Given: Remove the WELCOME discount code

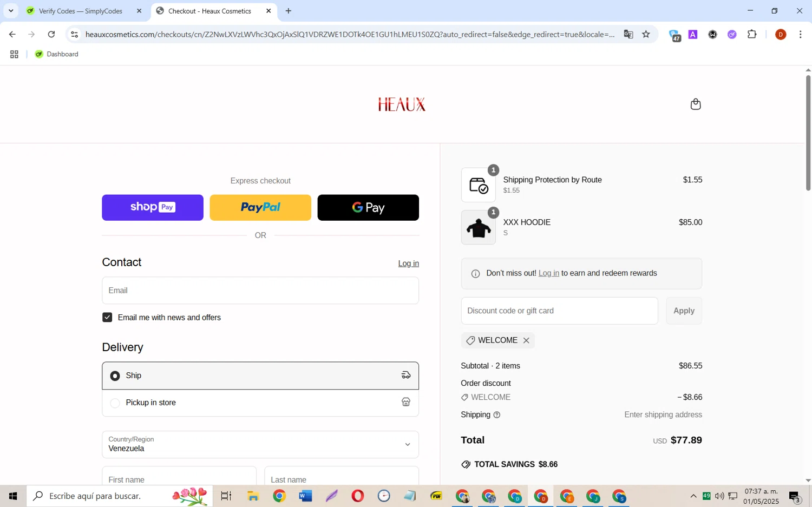Looking at the screenshot, I should pyautogui.click(x=526, y=340).
